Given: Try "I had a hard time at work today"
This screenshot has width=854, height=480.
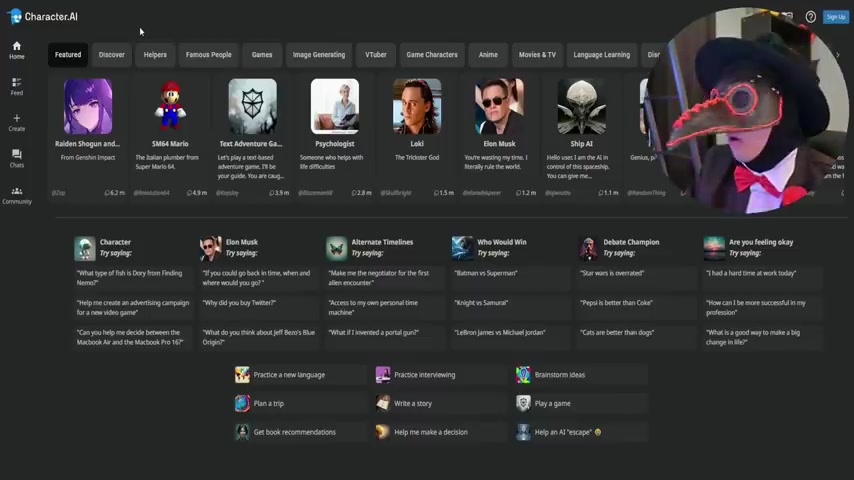Looking at the screenshot, I should [x=762, y=278].
